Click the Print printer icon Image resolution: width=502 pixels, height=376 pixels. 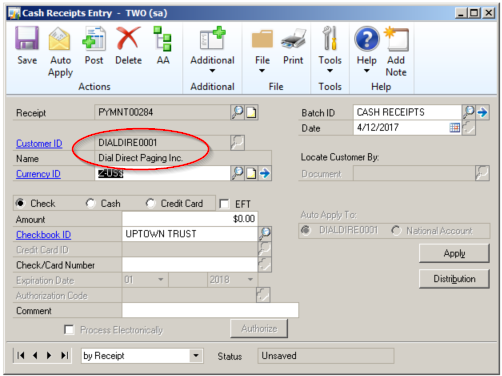[x=293, y=39]
